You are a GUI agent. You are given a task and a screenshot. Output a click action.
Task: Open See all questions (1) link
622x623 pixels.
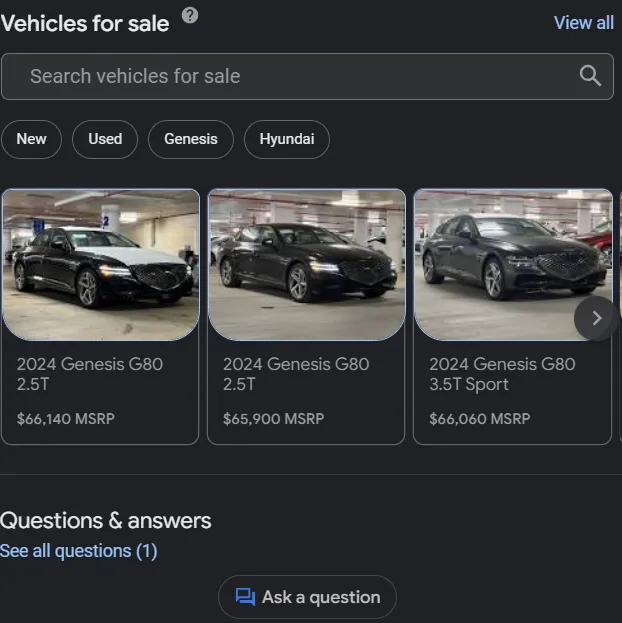tap(79, 551)
